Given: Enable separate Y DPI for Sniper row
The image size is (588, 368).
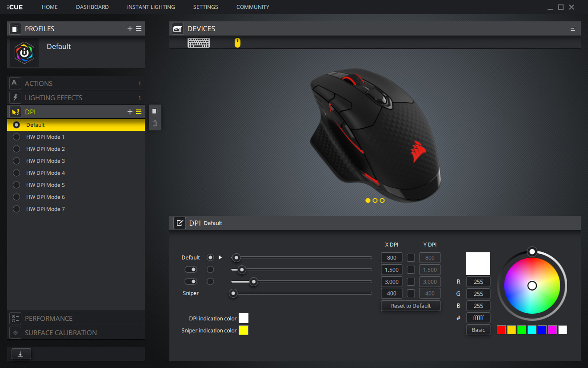Looking at the screenshot, I should (411, 293).
